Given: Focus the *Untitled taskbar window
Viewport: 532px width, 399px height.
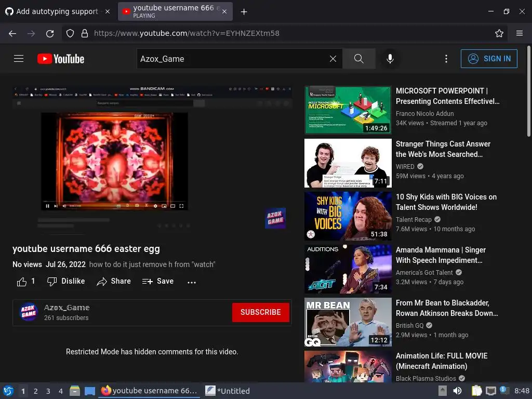Looking at the screenshot, I should click(x=228, y=391).
